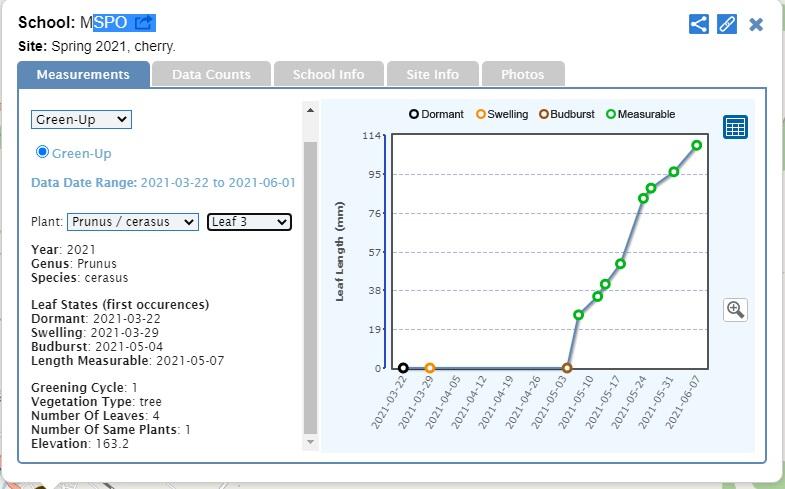Close the school info popup

756,24
